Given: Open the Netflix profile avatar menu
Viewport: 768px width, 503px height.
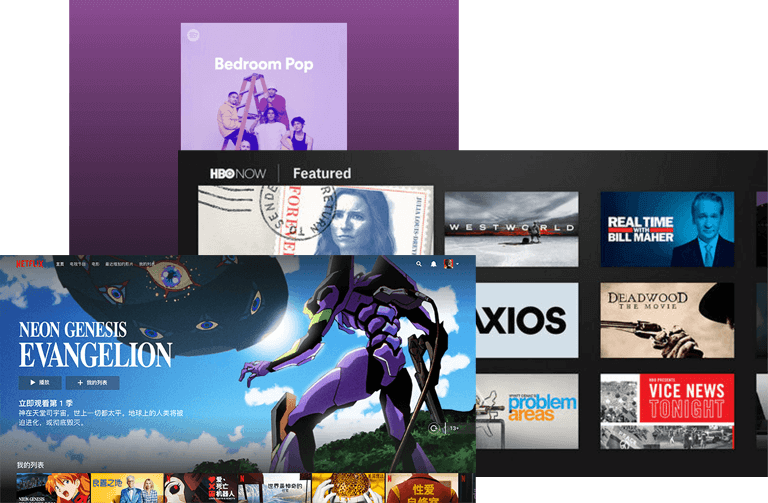Looking at the screenshot, I should (x=450, y=264).
